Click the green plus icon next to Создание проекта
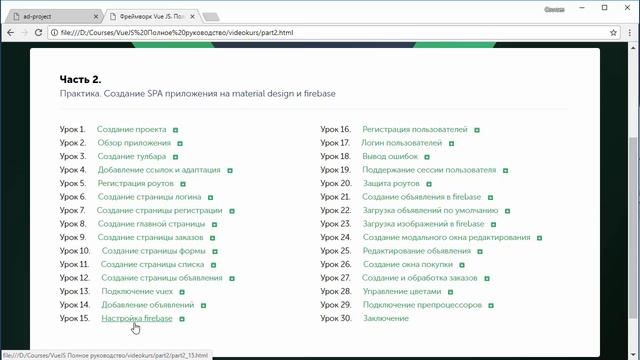Screen dimensions: 640x360 (176, 130)
